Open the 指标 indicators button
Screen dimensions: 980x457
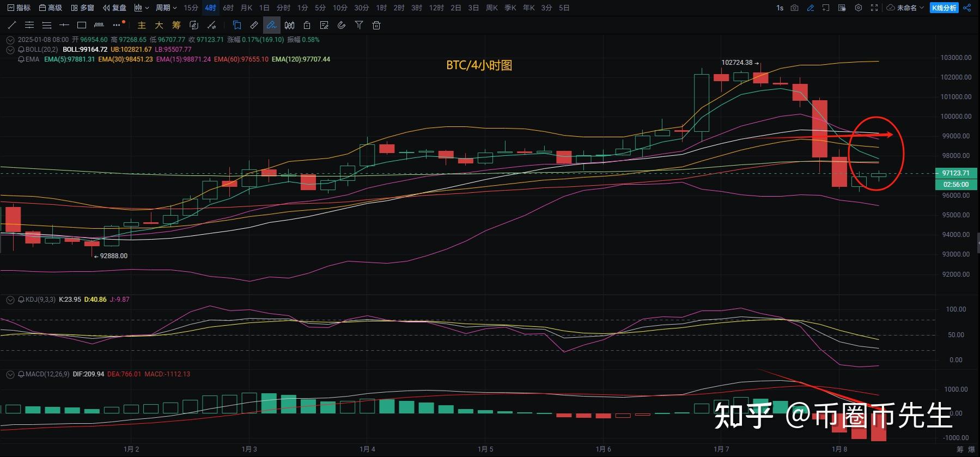(19, 8)
